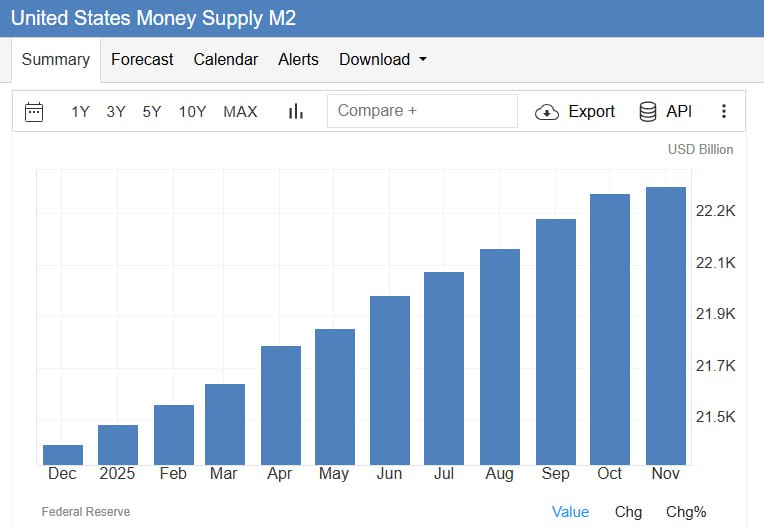The width and height of the screenshot is (764, 530).
Task: Select the Summary tab
Action: (x=56, y=59)
